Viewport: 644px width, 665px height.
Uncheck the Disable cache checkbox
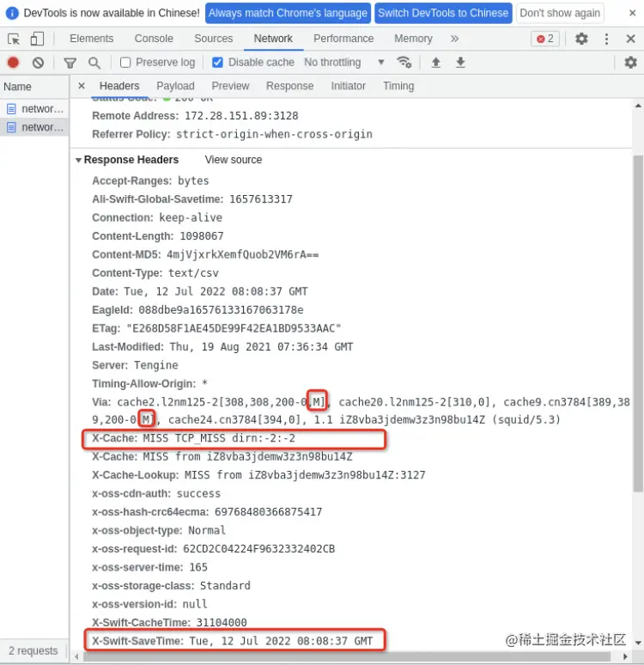217,63
